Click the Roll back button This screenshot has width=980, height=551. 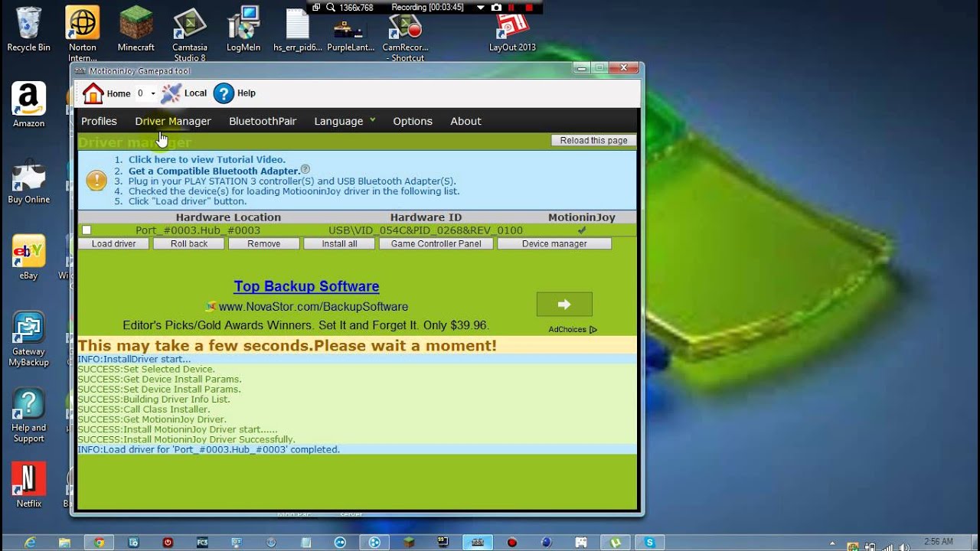point(189,243)
